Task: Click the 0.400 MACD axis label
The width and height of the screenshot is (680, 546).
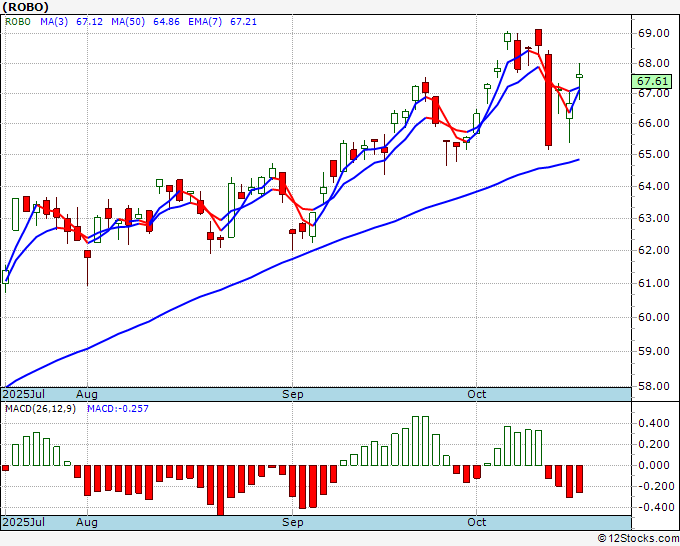Action: [x=654, y=423]
